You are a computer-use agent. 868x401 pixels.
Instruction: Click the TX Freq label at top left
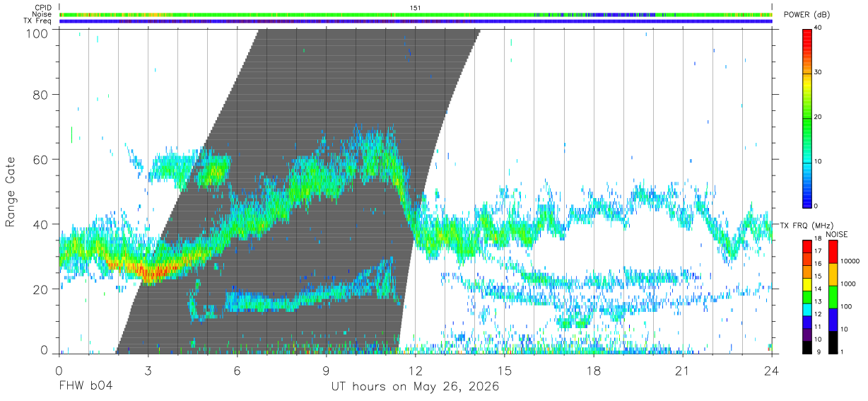pos(39,21)
